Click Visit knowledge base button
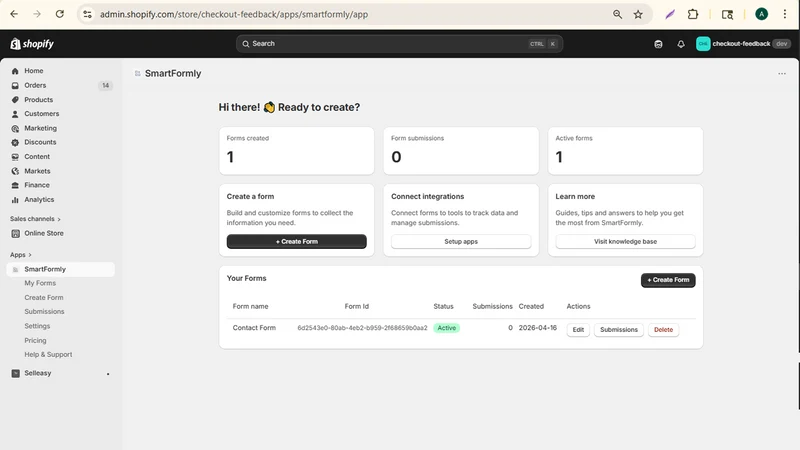 point(625,241)
